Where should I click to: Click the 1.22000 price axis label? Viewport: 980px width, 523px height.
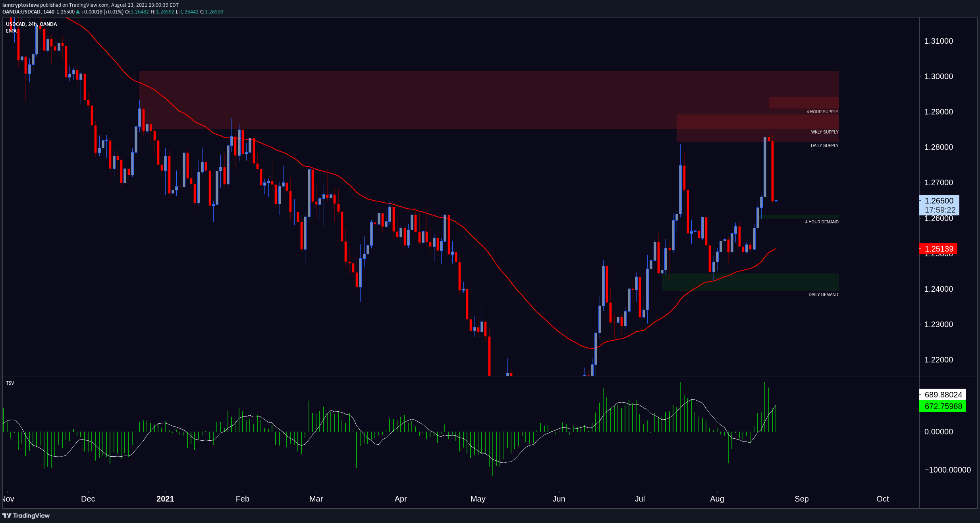click(x=939, y=360)
